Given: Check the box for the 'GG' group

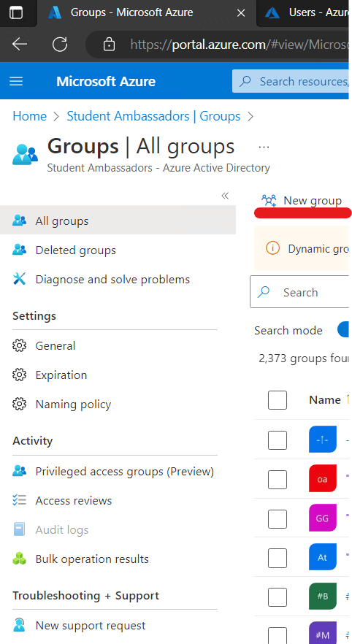Looking at the screenshot, I should pyautogui.click(x=278, y=518).
